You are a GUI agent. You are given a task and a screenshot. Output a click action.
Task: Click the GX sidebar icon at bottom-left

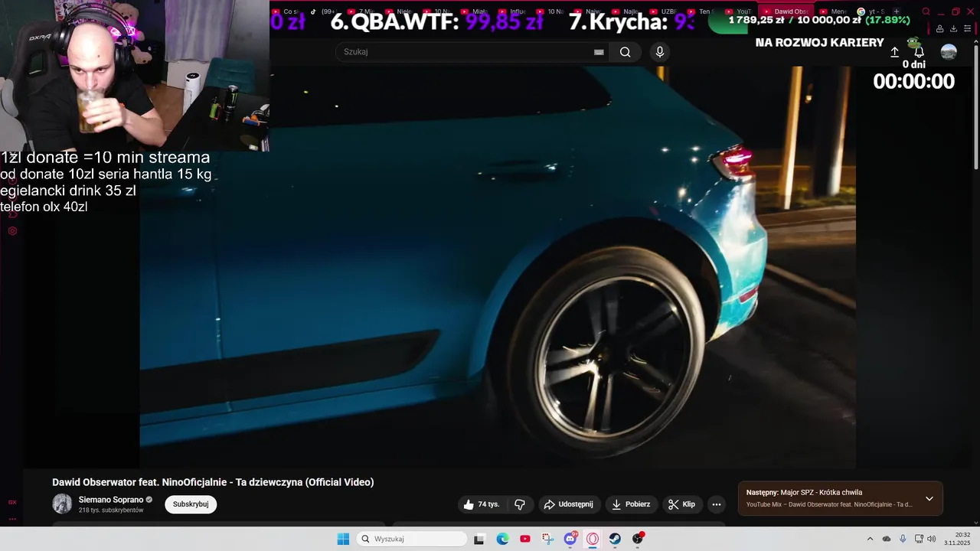[x=12, y=502]
